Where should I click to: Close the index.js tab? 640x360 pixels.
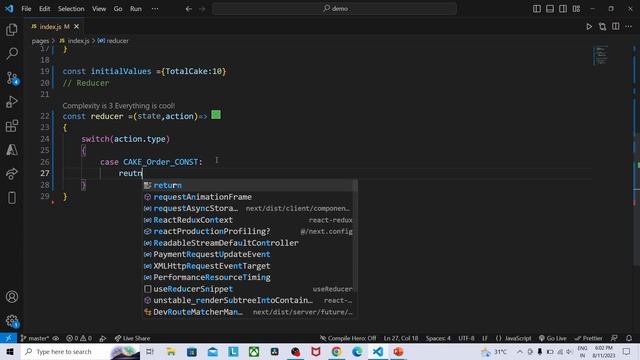pos(76,27)
